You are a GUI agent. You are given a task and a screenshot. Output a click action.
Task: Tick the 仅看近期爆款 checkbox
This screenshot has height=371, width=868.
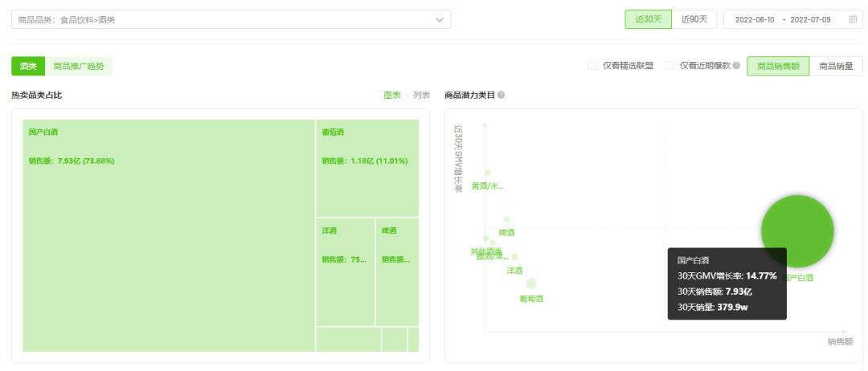coord(669,66)
